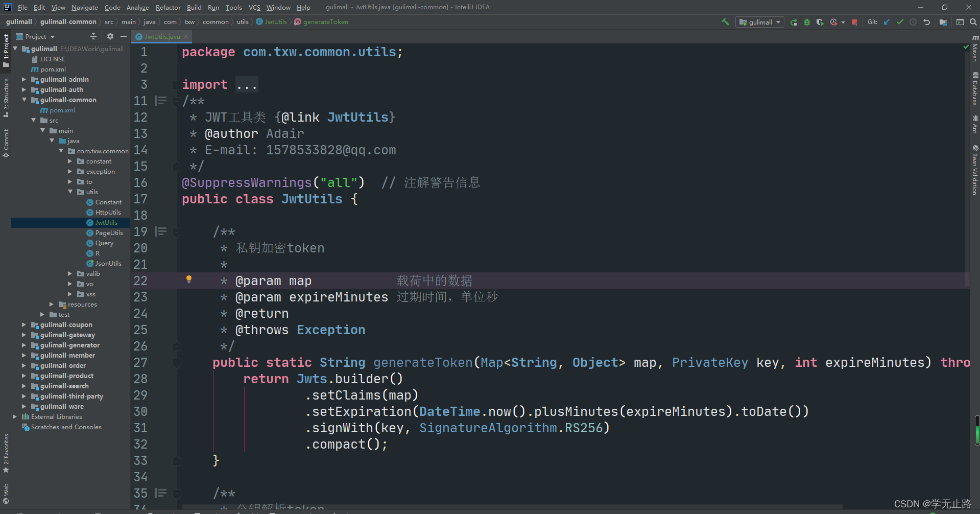Start debugging with the green bug icon
Screen dimensions: 980x514
coord(807,22)
